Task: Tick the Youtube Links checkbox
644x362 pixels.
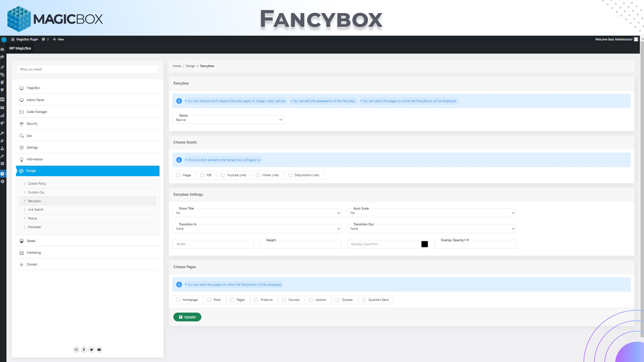Action: 223,175
